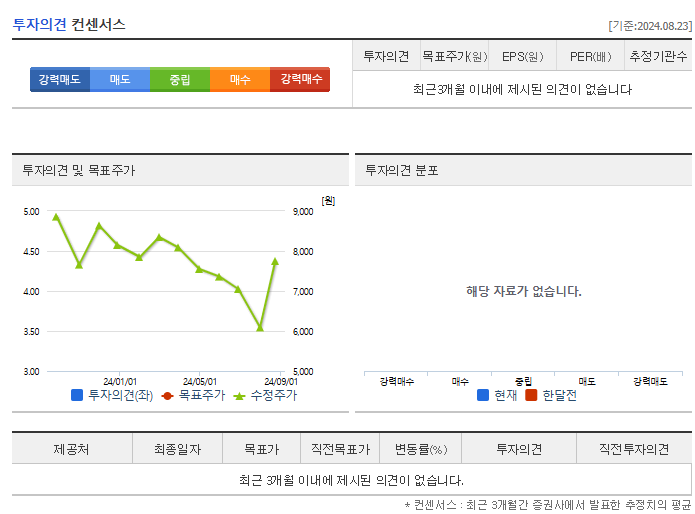Click the 한달전 red legend square

click(531, 395)
